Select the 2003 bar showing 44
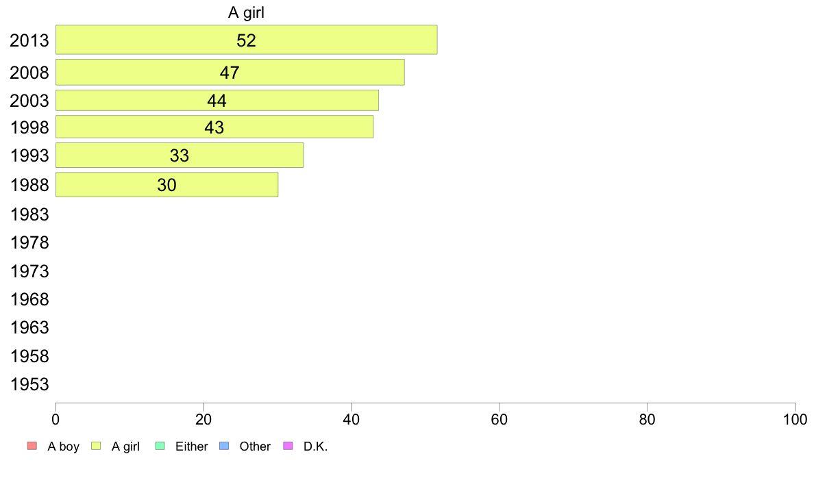 [217, 100]
